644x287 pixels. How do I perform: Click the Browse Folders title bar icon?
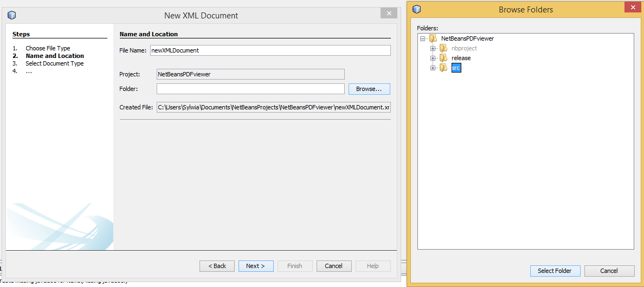[x=416, y=9]
